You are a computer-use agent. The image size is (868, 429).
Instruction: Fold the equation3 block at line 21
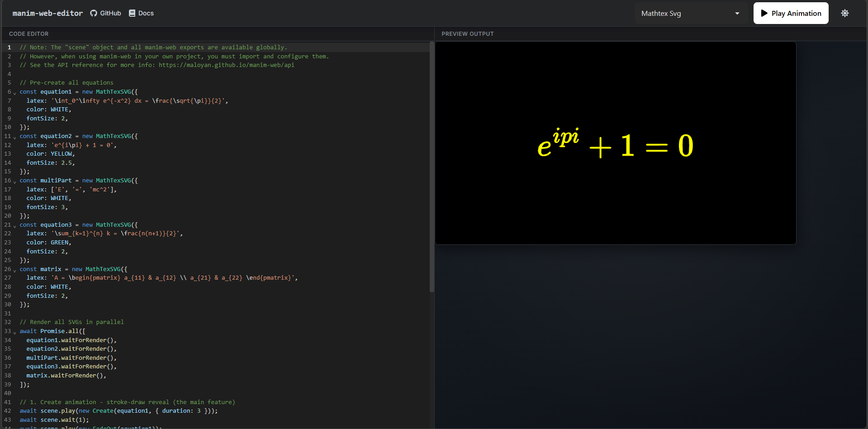click(x=14, y=226)
